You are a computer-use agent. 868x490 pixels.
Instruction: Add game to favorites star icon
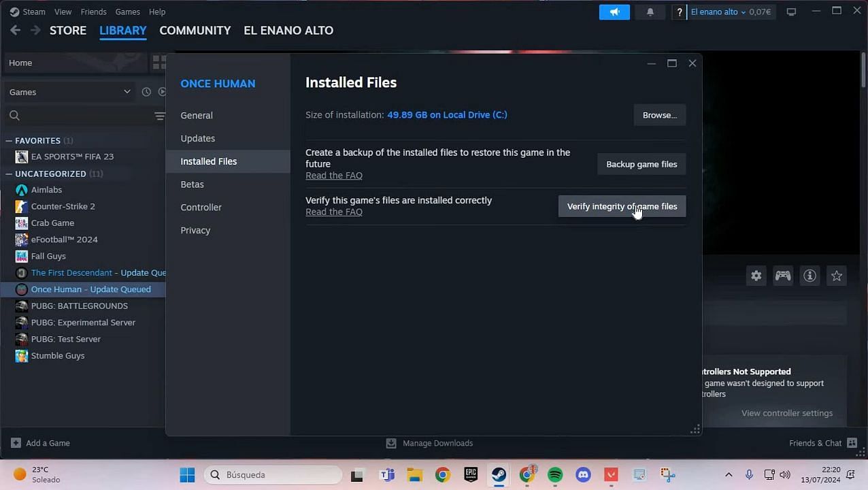pyautogui.click(x=837, y=276)
